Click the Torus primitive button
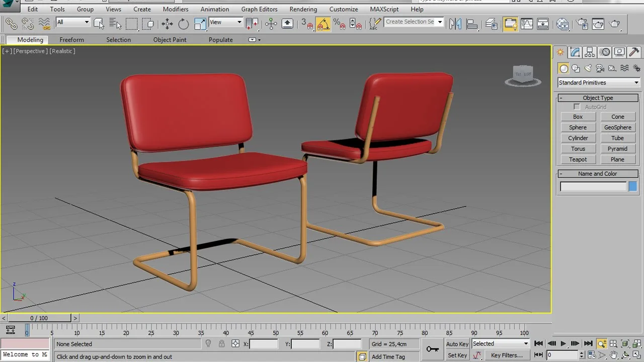644x362 pixels. [x=578, y=149]
